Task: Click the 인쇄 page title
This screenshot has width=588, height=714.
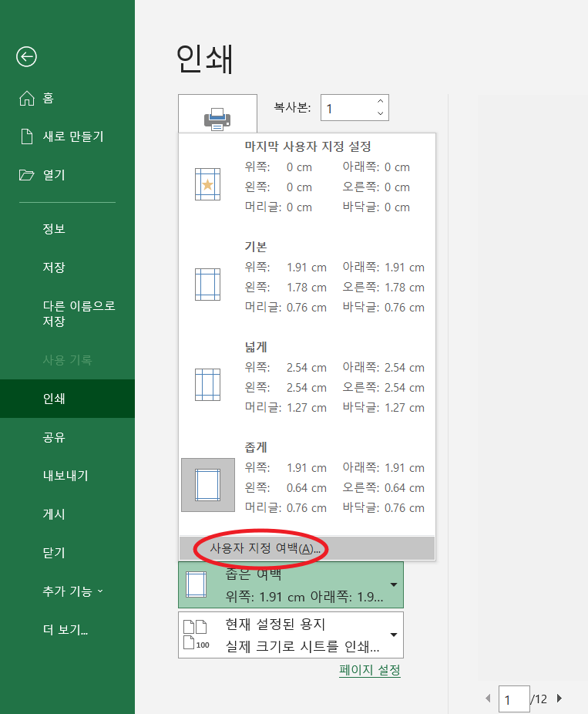Action: coord(204,59)
